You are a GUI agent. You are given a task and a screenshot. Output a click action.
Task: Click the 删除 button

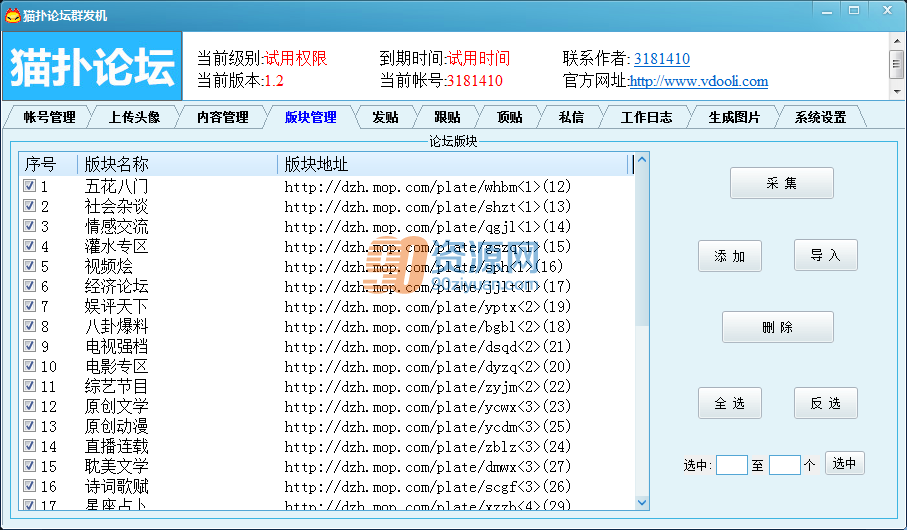[x=777, y=327]
